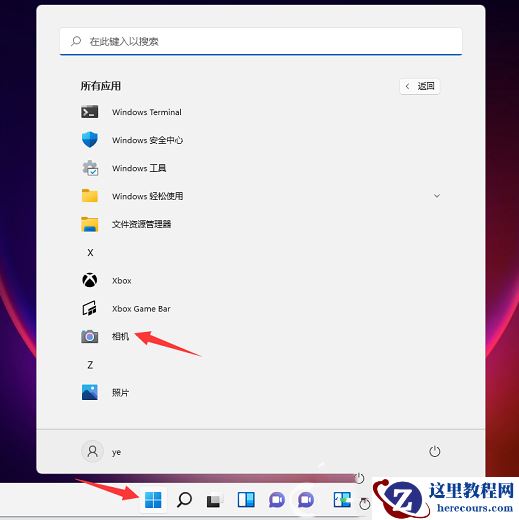Open the 文件资源管理器 folder icon
Viewport: 519px width, 520px height.
[x=90, y=224]
